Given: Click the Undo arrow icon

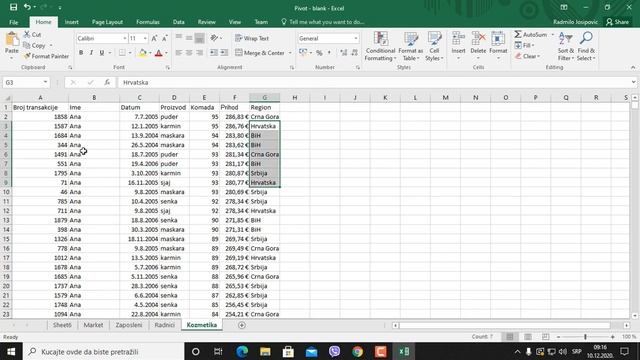Looking at the screenshot, I should pyautogui.click(x=27, y=7).
